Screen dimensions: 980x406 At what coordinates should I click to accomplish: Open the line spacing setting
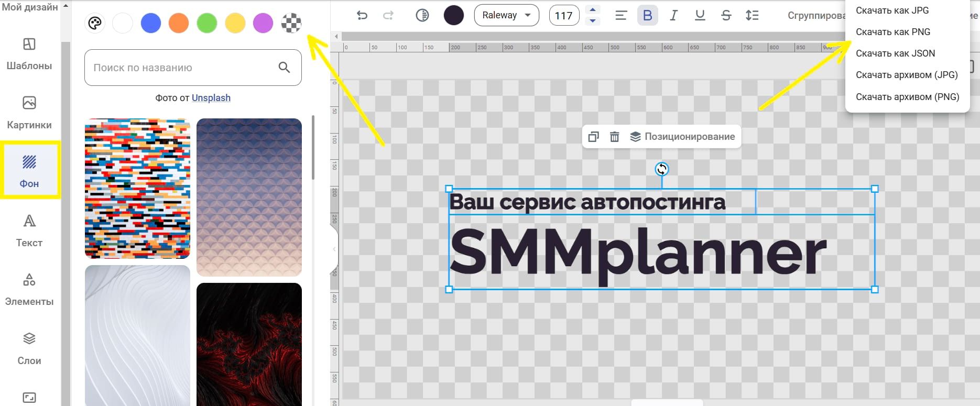coord(752,15)
